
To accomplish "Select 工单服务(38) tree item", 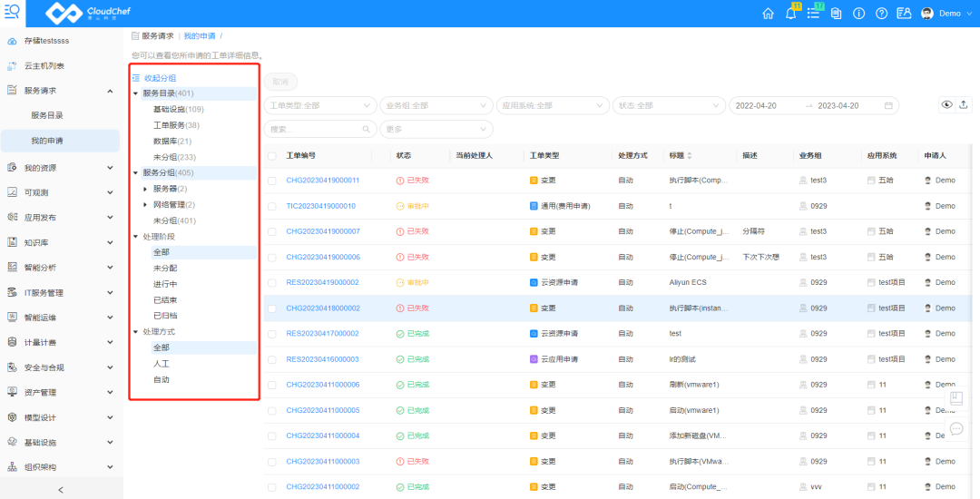I will point(176,125).
